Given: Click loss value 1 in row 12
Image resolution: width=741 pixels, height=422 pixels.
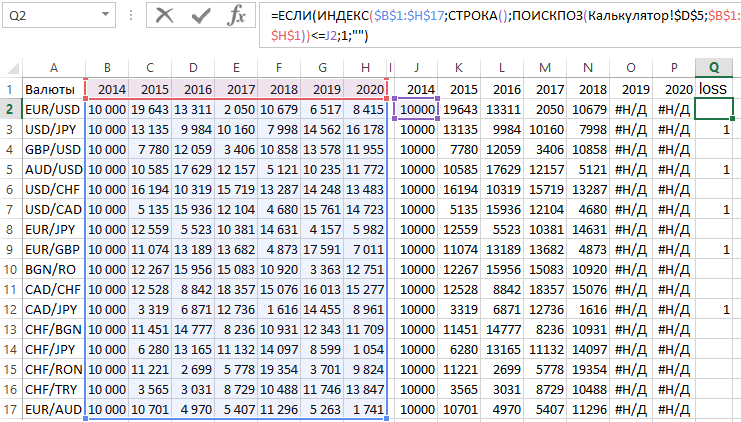Looking at the screenshot, I should [714, 310].
